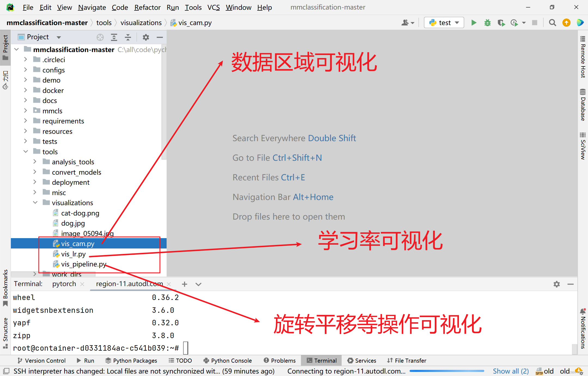Open the terminal session type chevron
The width and height of the screenshot is (588, 376).
198,284
